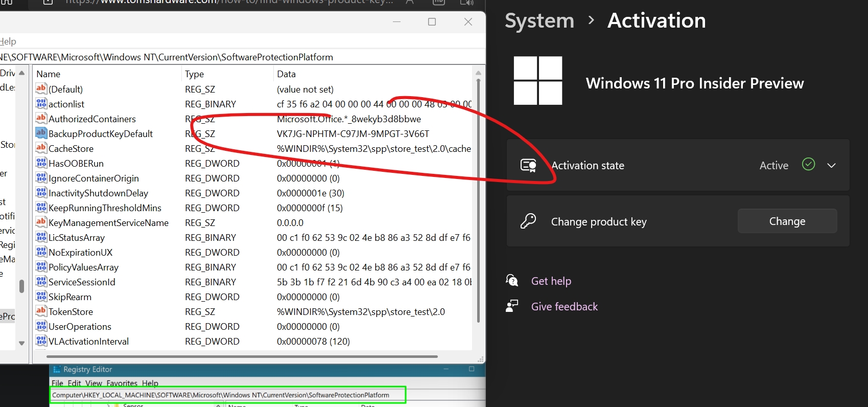Click the (Default) string value icon

point(41,89)
